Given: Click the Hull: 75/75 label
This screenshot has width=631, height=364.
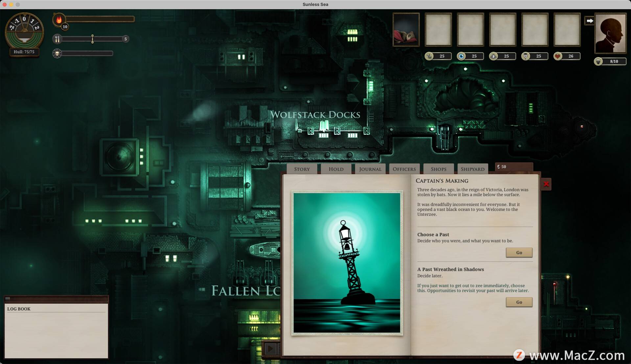Looking at the screenshot, I should pos(24,52).
